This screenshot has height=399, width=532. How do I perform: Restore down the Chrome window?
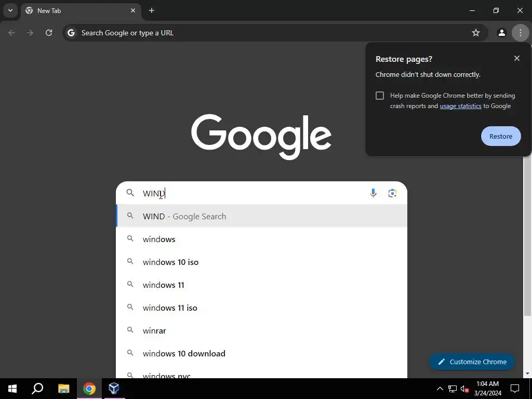(496, 10)
